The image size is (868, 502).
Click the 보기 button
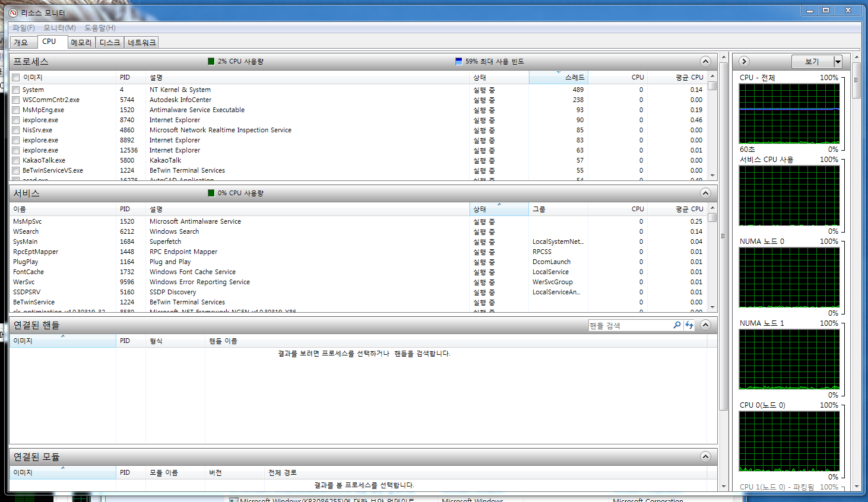812,62
